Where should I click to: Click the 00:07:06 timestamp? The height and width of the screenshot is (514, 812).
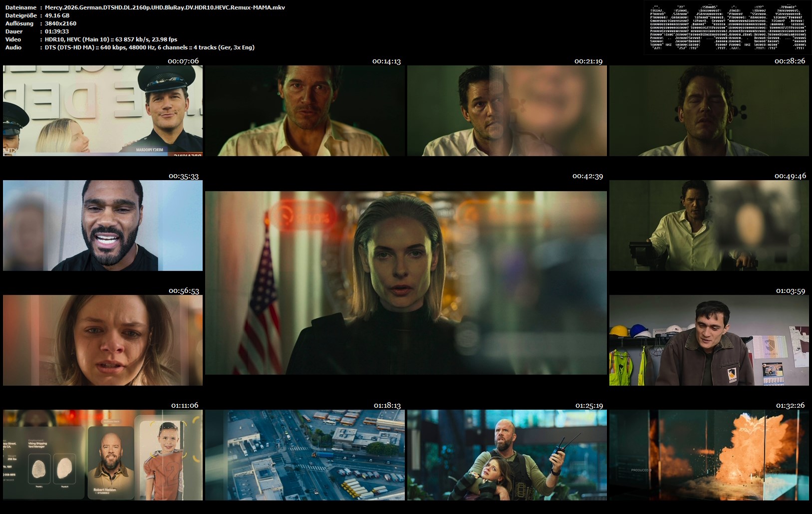[183, 61]
